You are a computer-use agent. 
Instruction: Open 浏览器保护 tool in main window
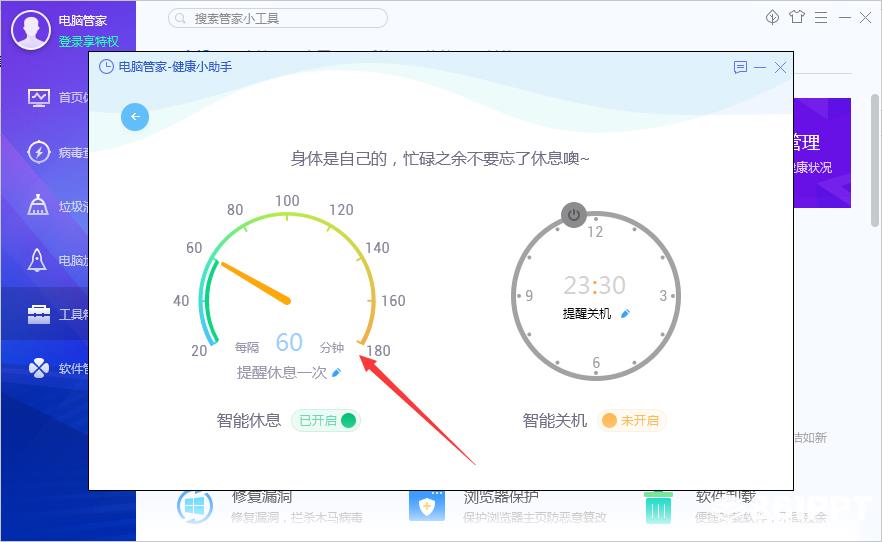click(506, 505)
